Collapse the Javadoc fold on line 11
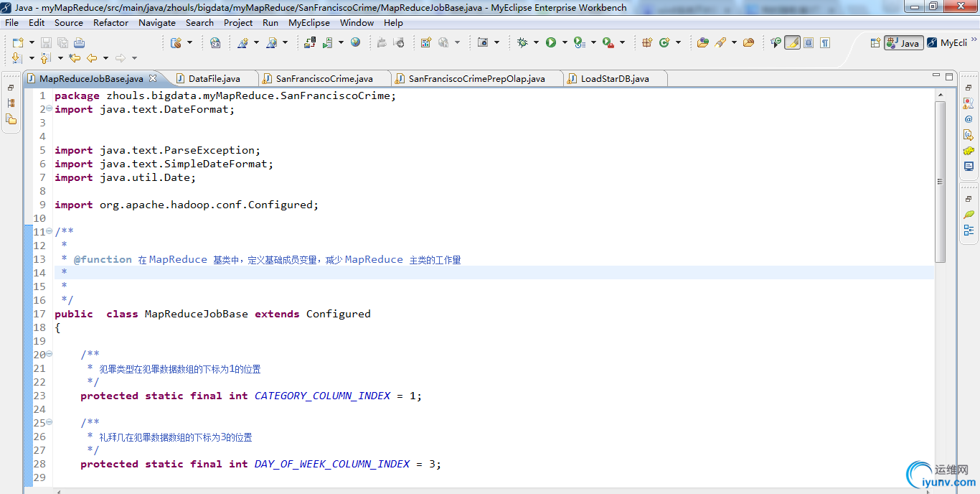The image size is (980, 494). click(49, 231)
